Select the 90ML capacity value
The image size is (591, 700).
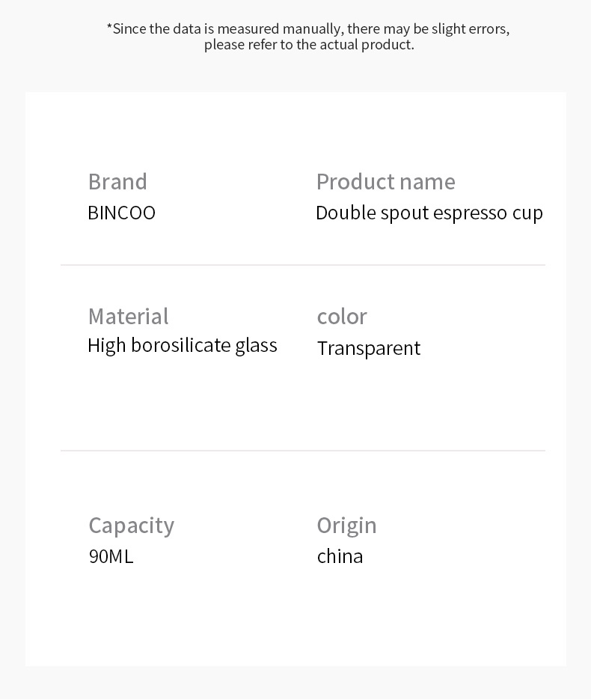point(111,557)
